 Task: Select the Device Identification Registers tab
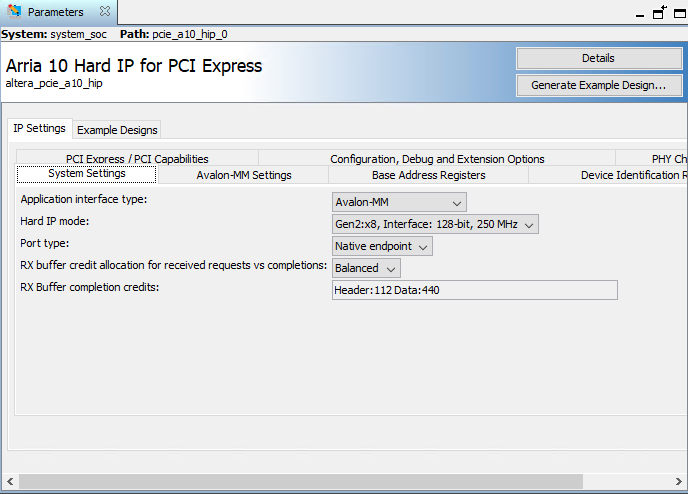tap(609, 175)
